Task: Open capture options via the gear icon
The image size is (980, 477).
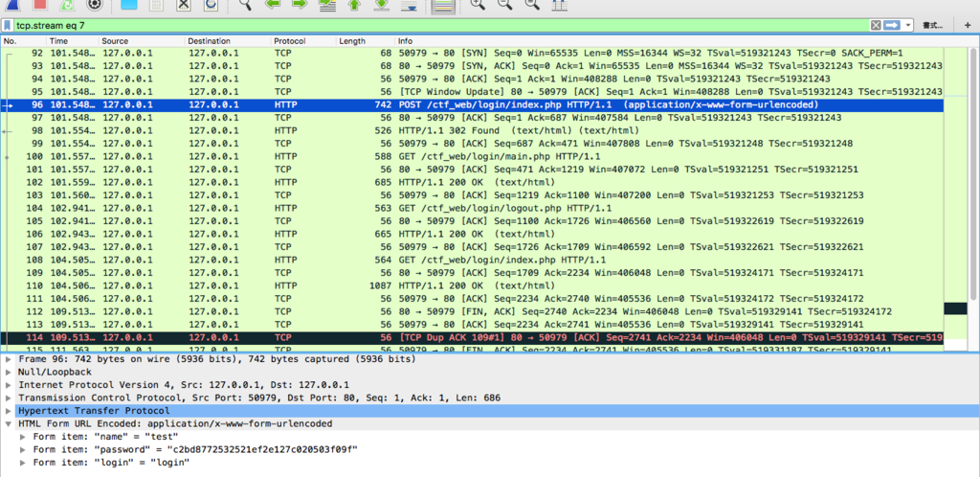Action: coord(94,5)
